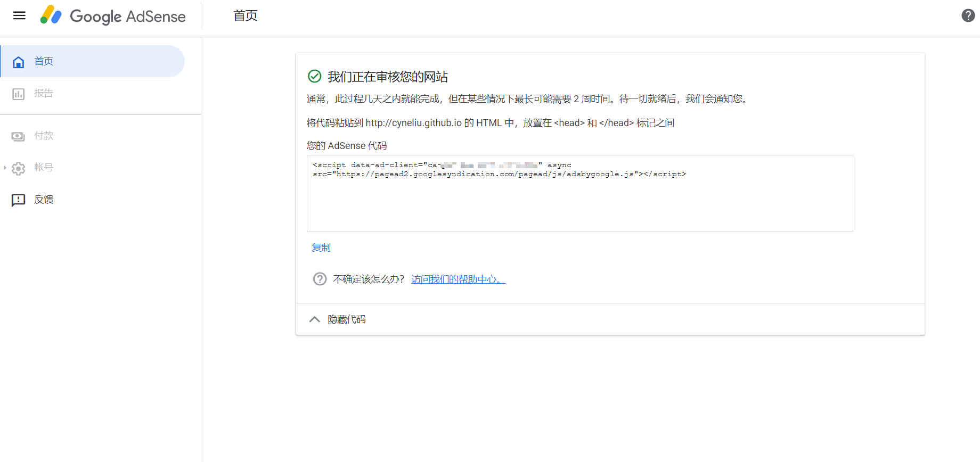Open the 付款 payments sidebar item

[x=93, y=136]
